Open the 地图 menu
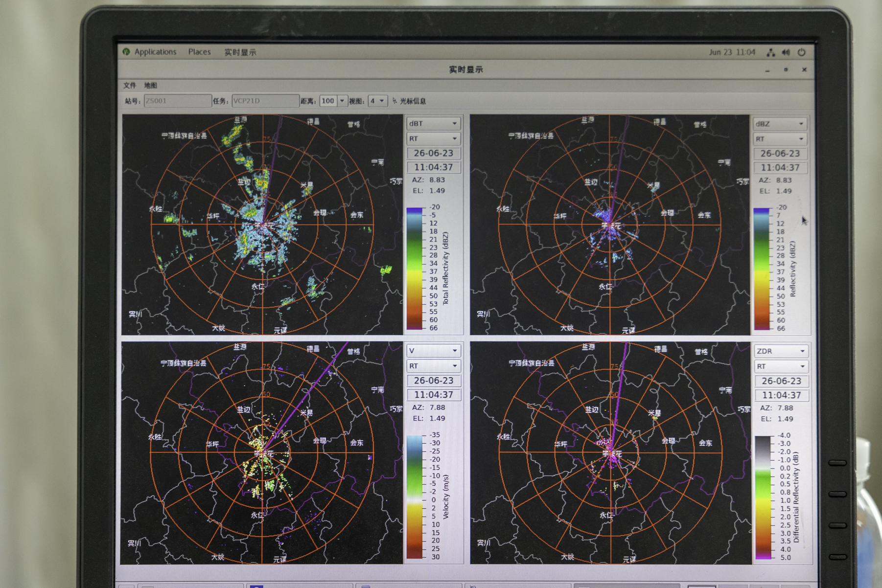The image size is (882, 588). [x=150, y=86]
